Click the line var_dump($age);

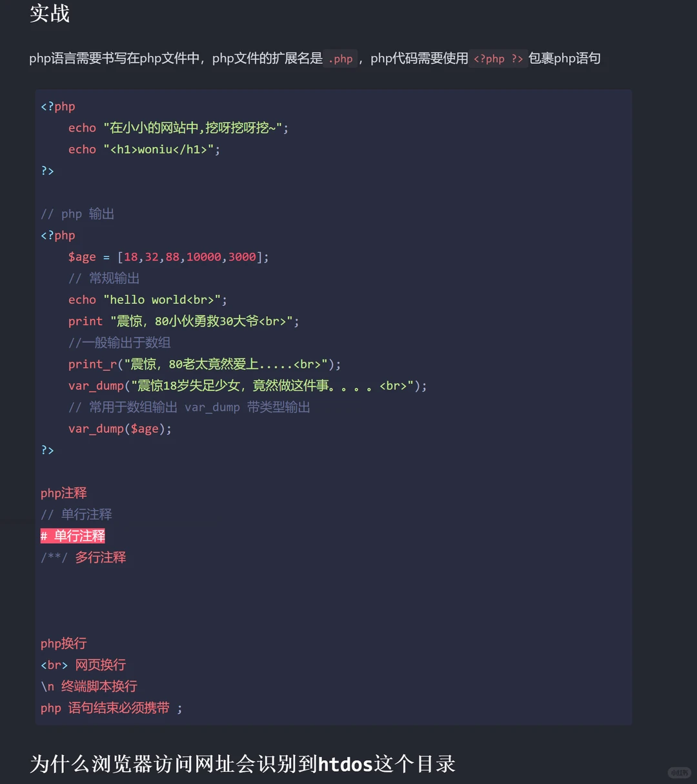[x=120, y=428]
